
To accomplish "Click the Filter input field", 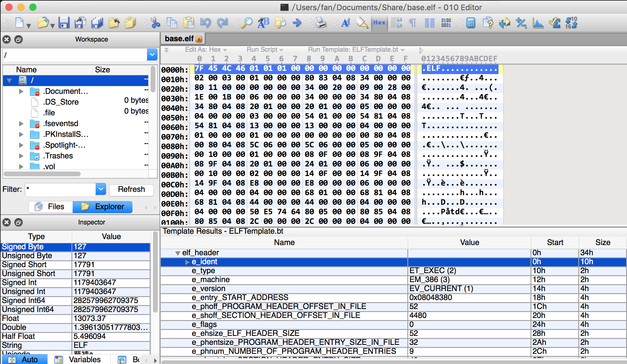I will (x=60, y=189).
